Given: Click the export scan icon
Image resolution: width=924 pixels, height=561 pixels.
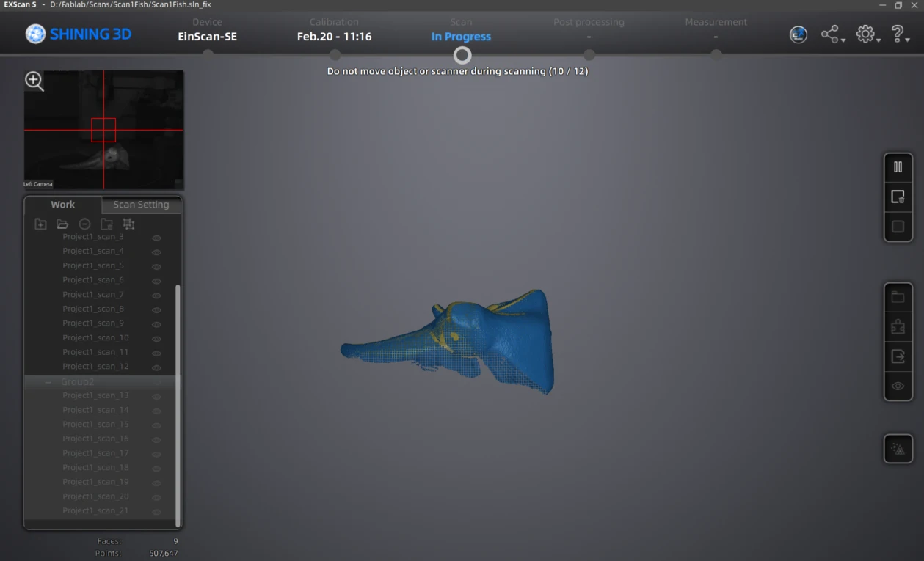Looking at the screenshot, I should pos(898,356).
